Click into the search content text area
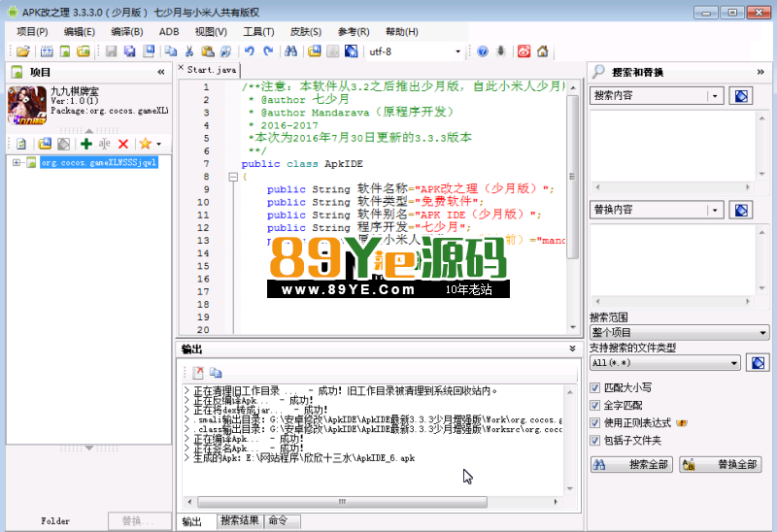 coord(674,147)
